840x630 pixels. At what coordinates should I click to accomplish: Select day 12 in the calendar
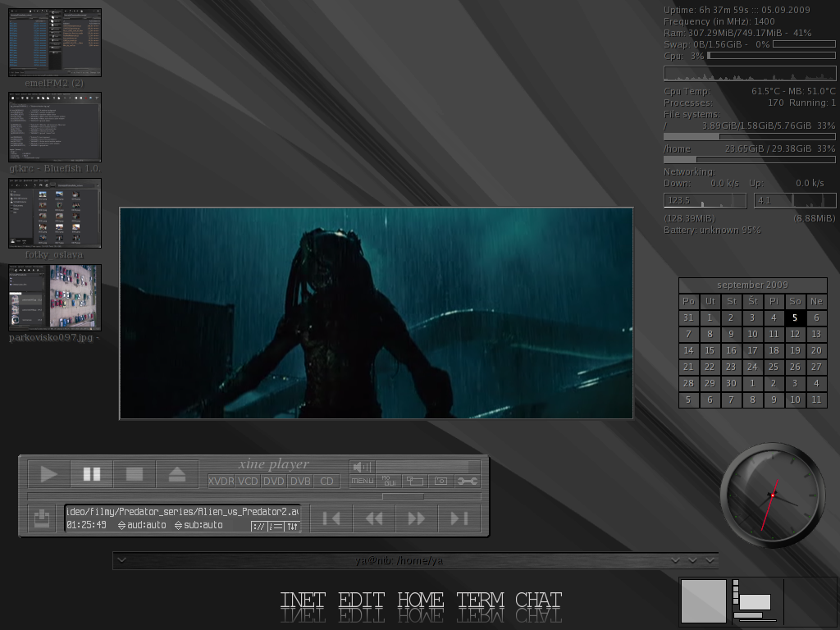click(795, 335)
